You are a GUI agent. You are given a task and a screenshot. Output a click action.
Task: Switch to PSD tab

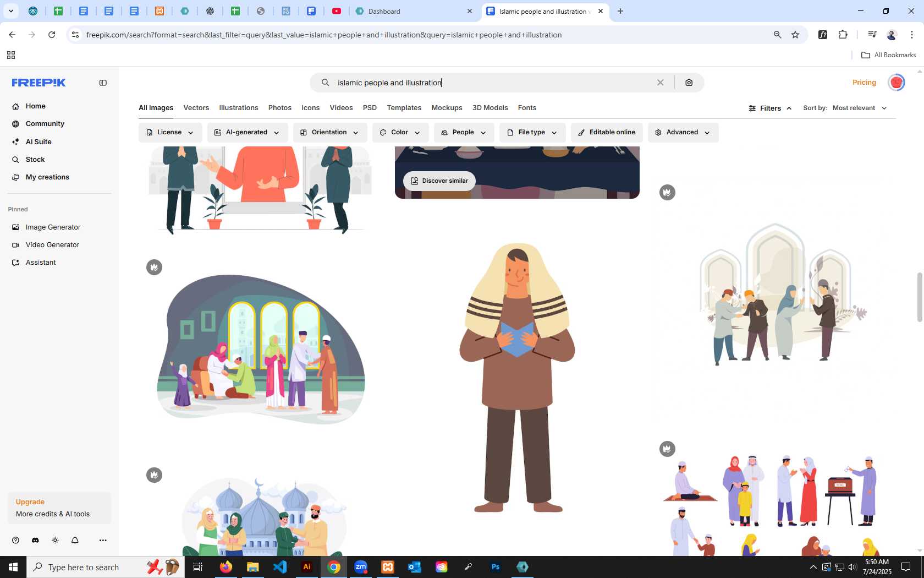370,108
